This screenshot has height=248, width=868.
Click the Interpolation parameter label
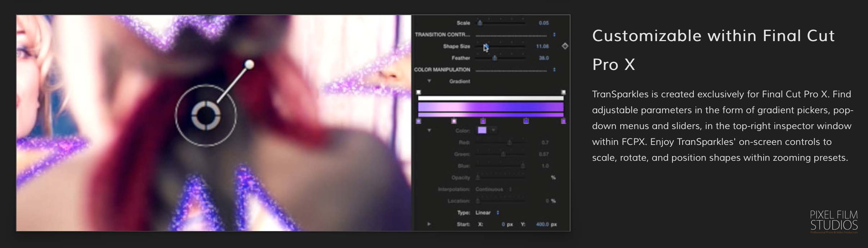(454, 189)
